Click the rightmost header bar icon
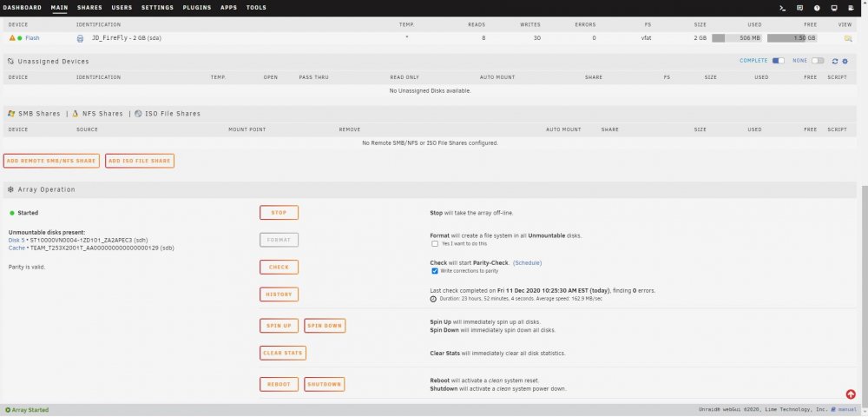Screen dimensions: 868x417 pyautogui.click(x=851, y=9)
